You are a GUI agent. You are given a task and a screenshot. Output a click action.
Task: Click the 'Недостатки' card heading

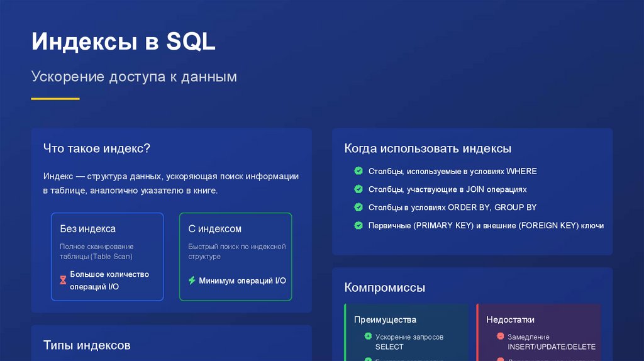tap(510, 319)
